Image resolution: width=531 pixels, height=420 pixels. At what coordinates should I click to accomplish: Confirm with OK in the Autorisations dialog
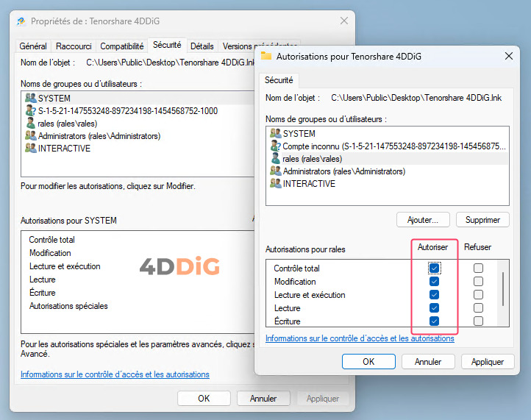click(x=368, y=362)
